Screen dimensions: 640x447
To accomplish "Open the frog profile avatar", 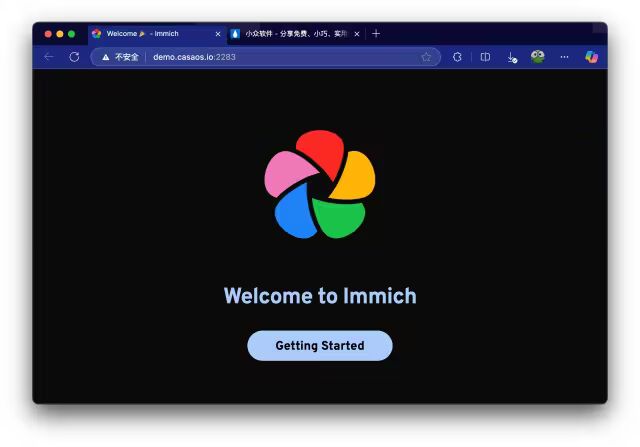I will [x=538, y=57].
